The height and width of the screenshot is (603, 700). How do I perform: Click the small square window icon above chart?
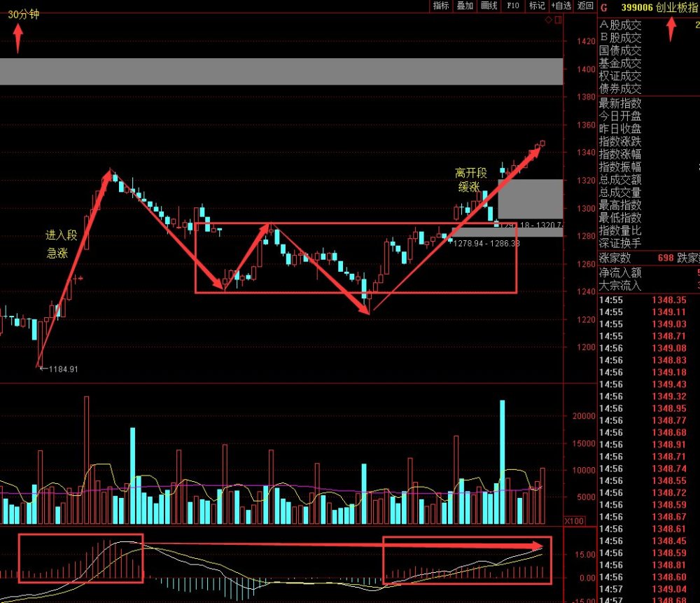558,20
